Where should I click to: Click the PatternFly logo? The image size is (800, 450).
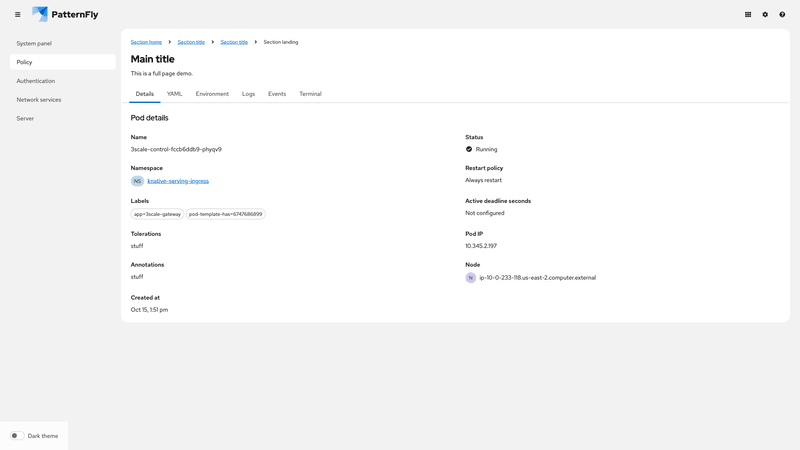65,15
